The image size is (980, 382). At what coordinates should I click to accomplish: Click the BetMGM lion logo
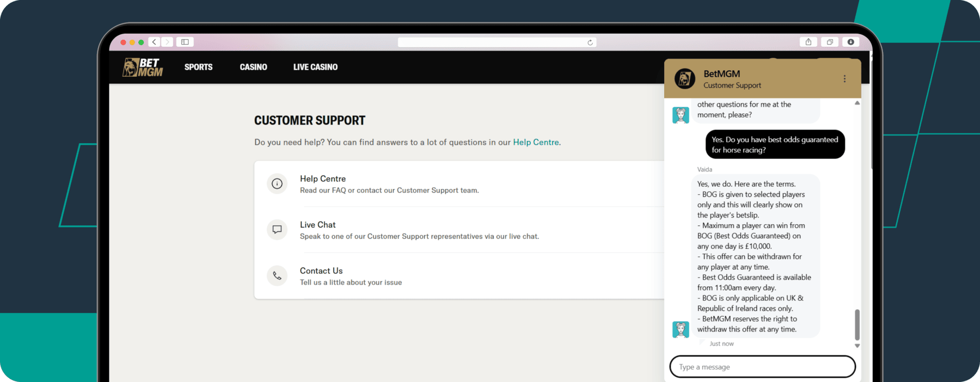(x=143, y=67)
